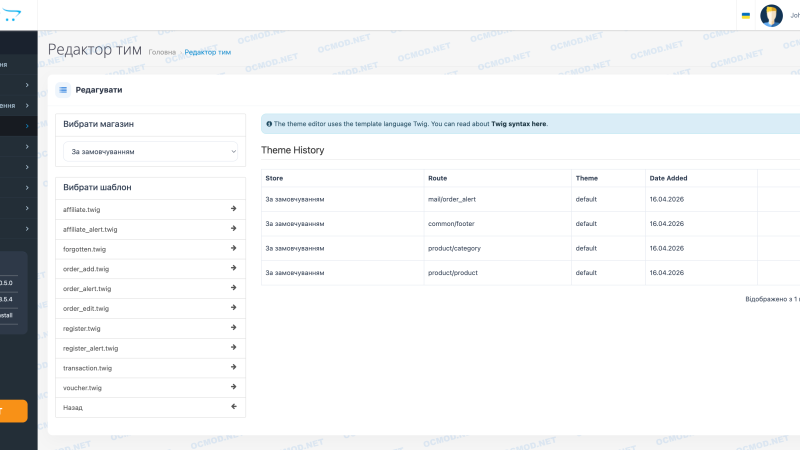Select the mail/order_alert route cell
Viewport: 800px width, 450px height.
coord(497,199)
